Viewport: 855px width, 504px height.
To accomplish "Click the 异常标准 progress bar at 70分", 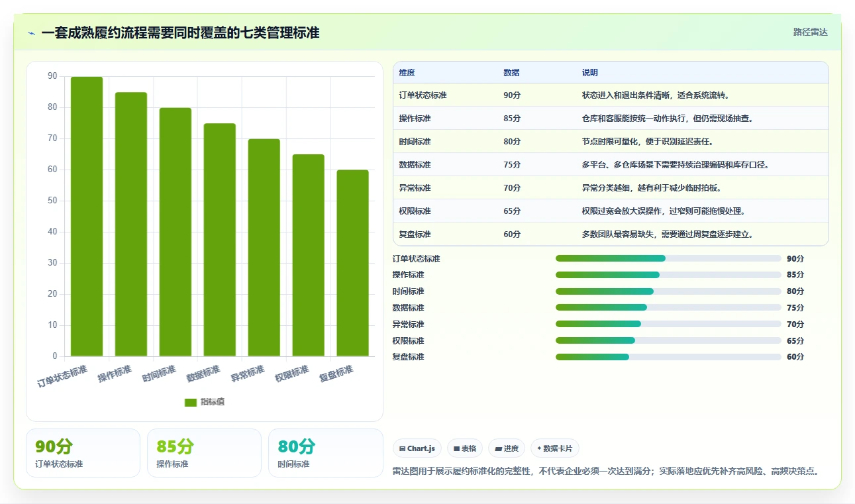I will click(669, 324).
